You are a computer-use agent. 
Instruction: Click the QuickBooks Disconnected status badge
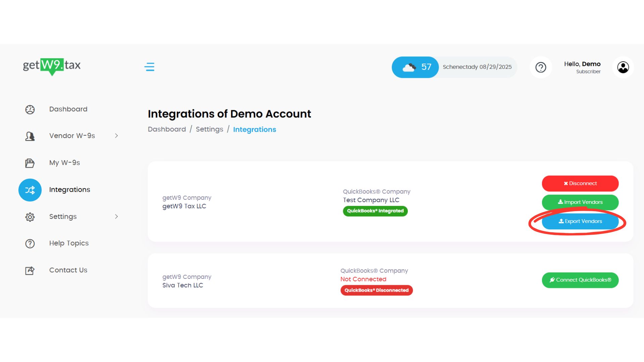pos(377,290)
